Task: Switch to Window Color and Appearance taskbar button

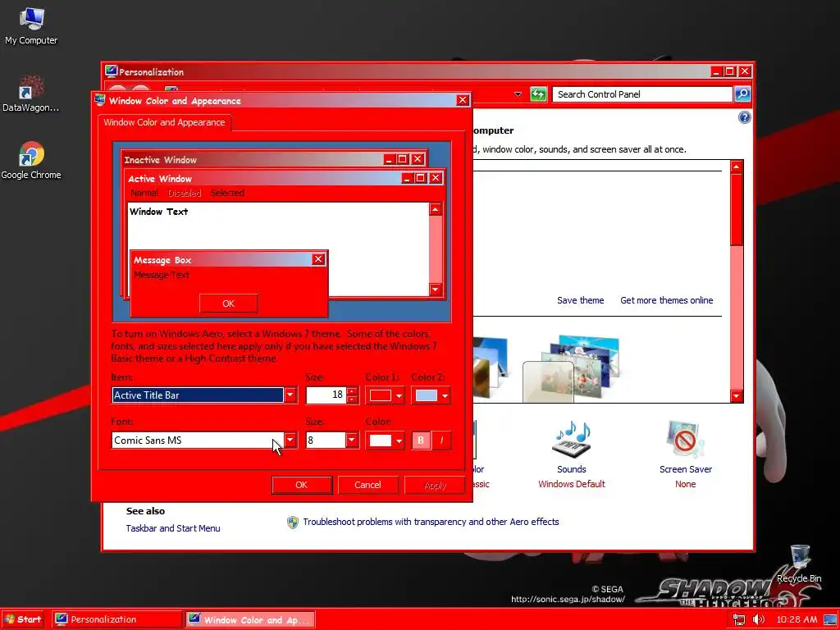Action: click(250, 619)
